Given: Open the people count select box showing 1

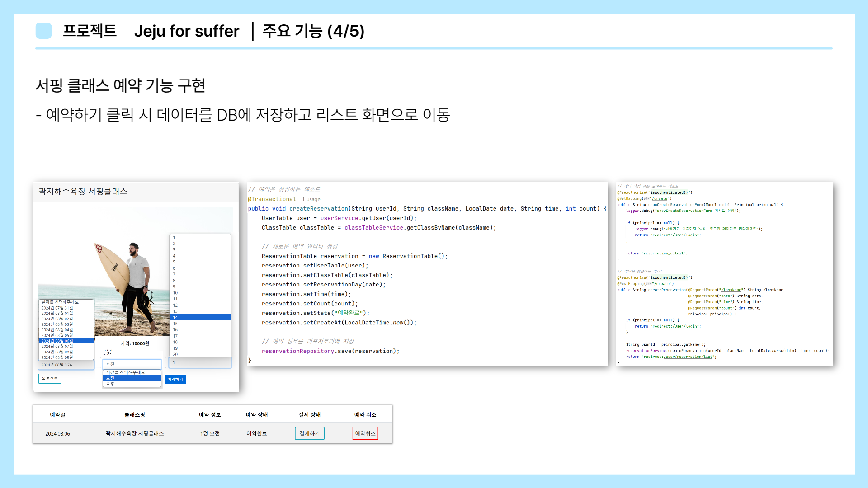Looking at the screenshot, I should [x=200, y=363].
